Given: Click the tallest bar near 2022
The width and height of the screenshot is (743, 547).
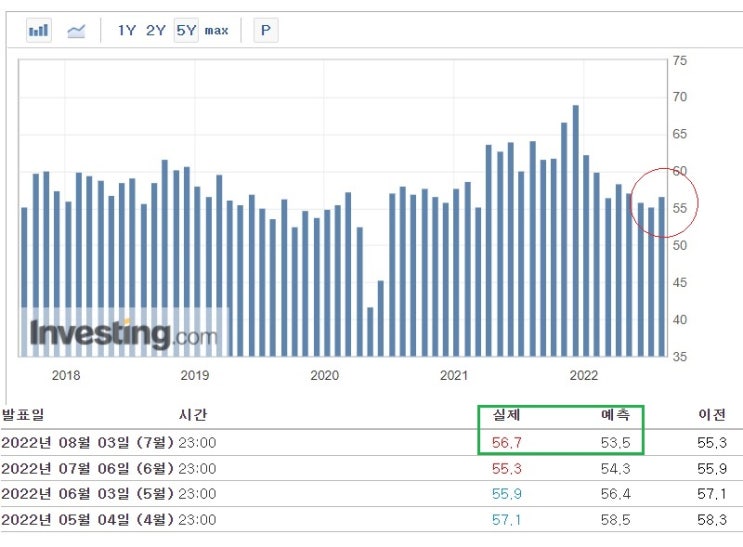Looking at the screenshot, I should click(x=576, y=230).
